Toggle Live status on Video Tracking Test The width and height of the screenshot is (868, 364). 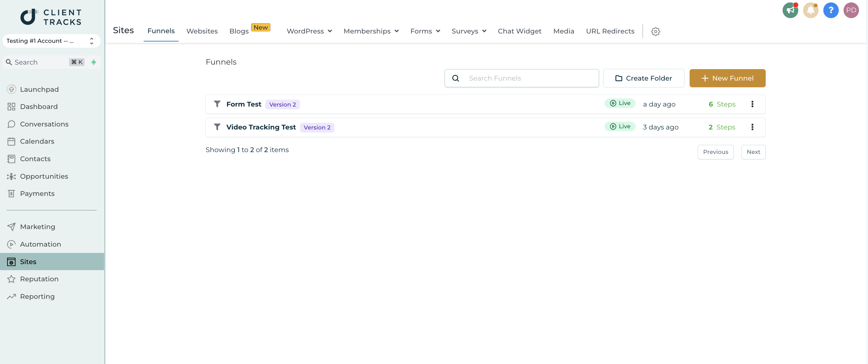620,127
